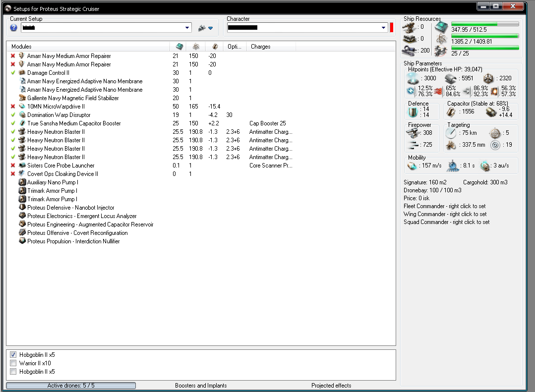
Task: Click the red indicator beside Character box
Action: coord(391,28)
